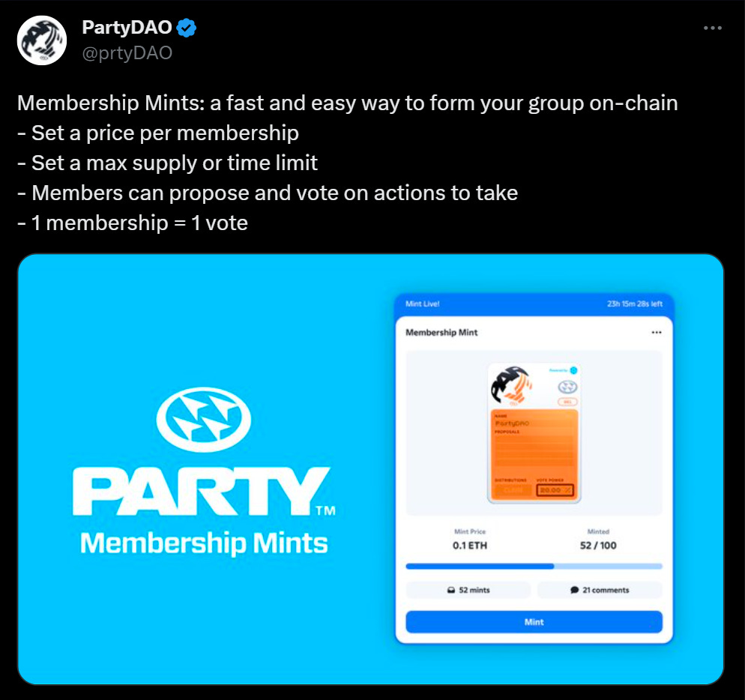Click the 23h 15m 28s left countdown
This screenshot has height=700, width=745.
[634, 304]
